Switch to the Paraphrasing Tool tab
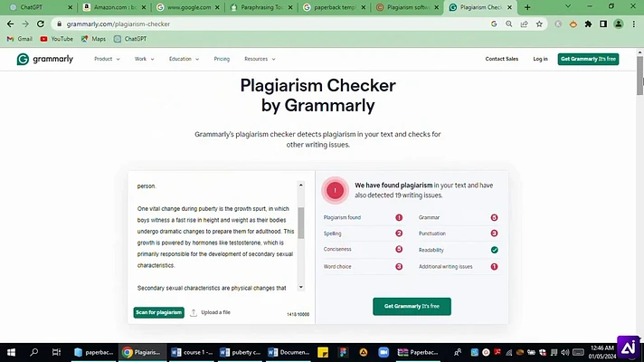644x362 pixels. point(261,7)
